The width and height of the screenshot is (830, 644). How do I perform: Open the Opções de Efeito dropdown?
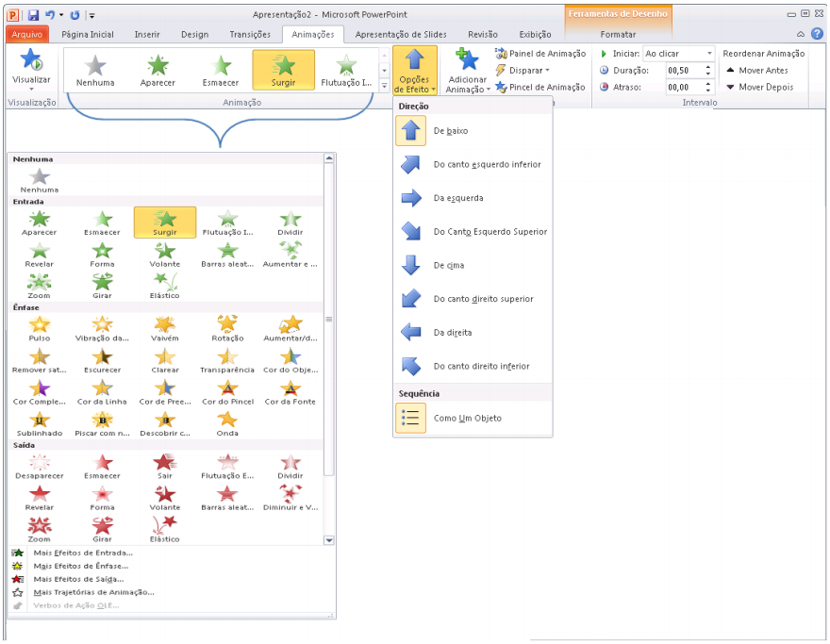point(415,70)
